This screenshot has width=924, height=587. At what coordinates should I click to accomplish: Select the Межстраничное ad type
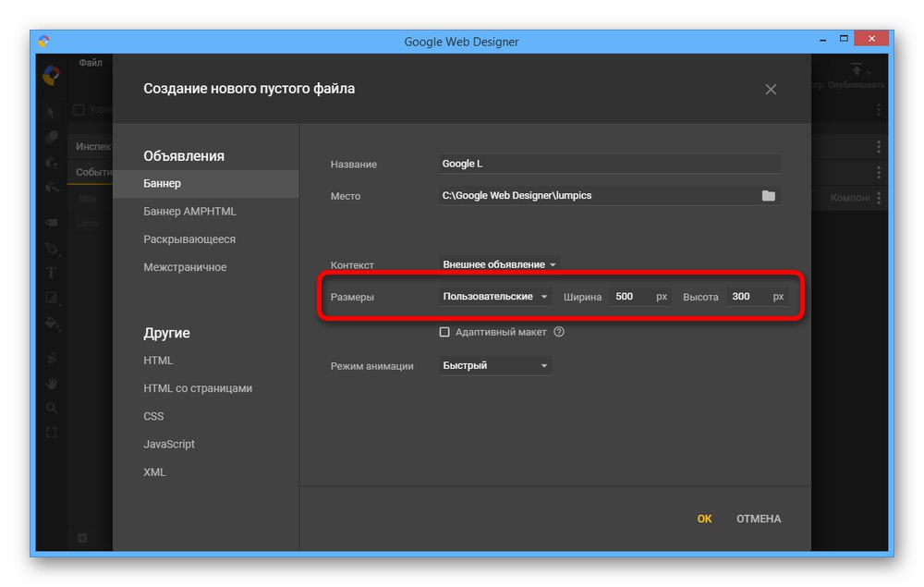pyautogui.click(x=185, y=267)
